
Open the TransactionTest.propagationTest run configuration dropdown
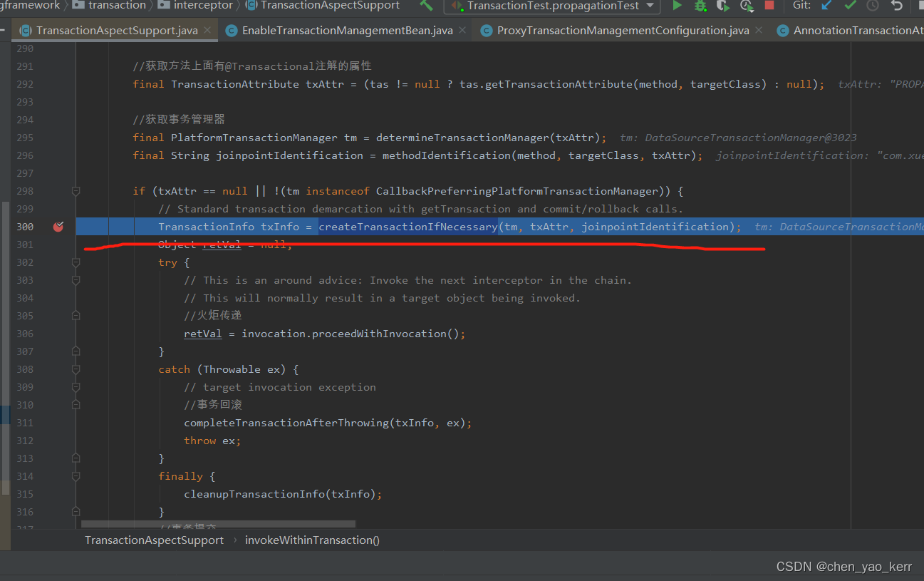coord(552,6)
